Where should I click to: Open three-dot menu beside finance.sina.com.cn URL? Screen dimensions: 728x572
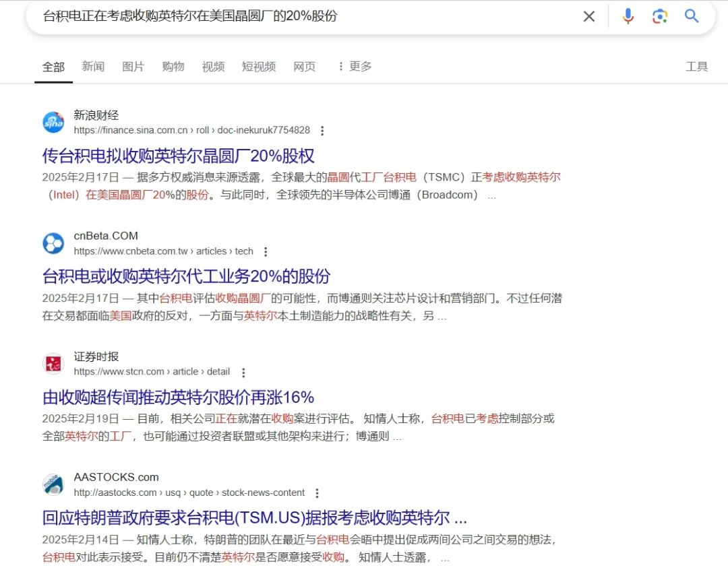(322, 131)
